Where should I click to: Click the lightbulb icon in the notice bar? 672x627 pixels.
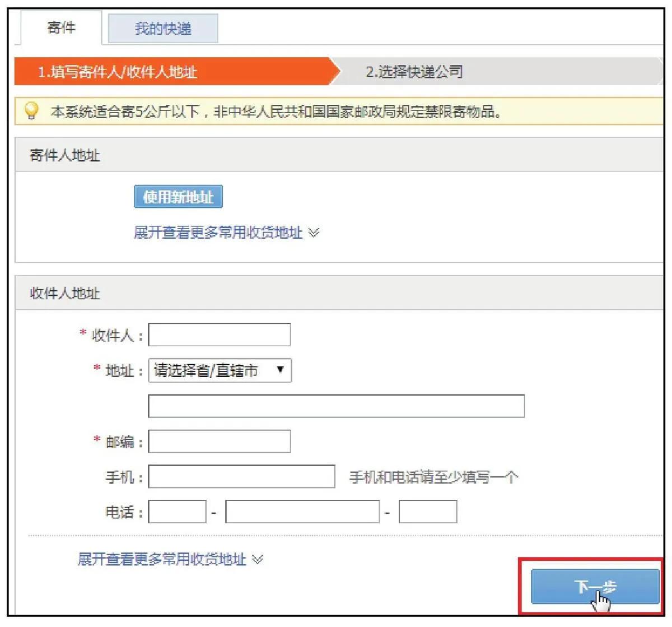coord(31,111)
